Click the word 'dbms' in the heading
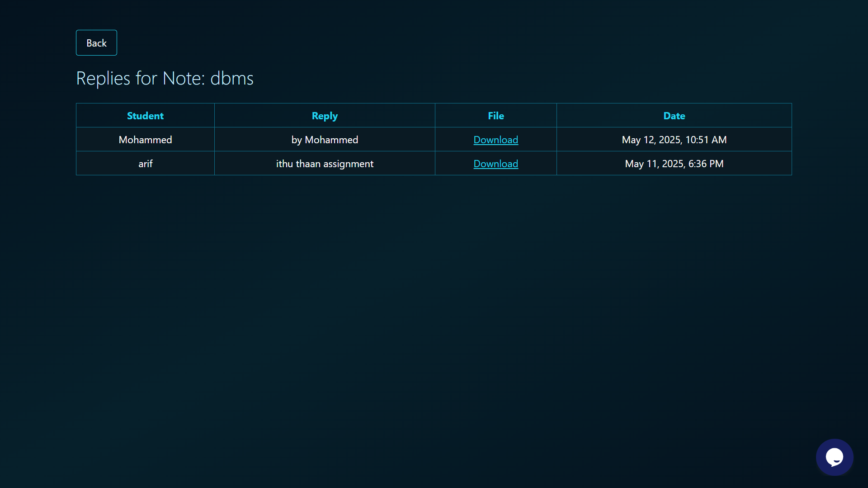 [x=231, y=78]
